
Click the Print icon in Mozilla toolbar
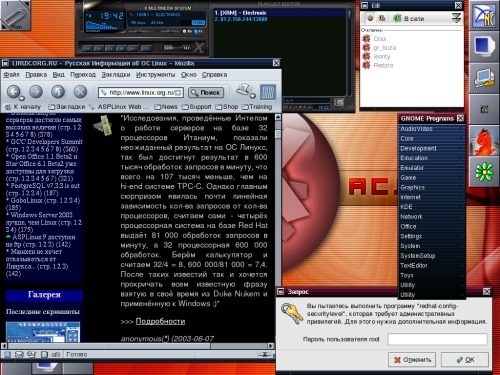pos(244,89)
